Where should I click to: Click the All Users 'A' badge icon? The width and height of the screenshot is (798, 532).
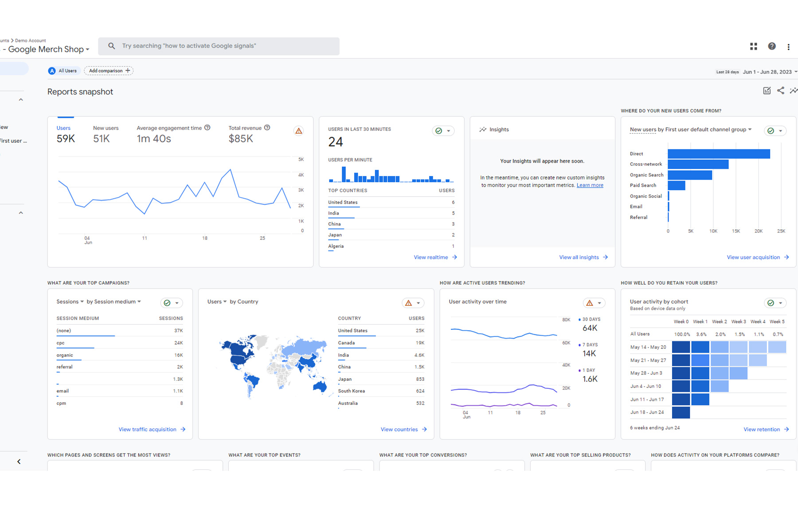(x=52, y=71)
